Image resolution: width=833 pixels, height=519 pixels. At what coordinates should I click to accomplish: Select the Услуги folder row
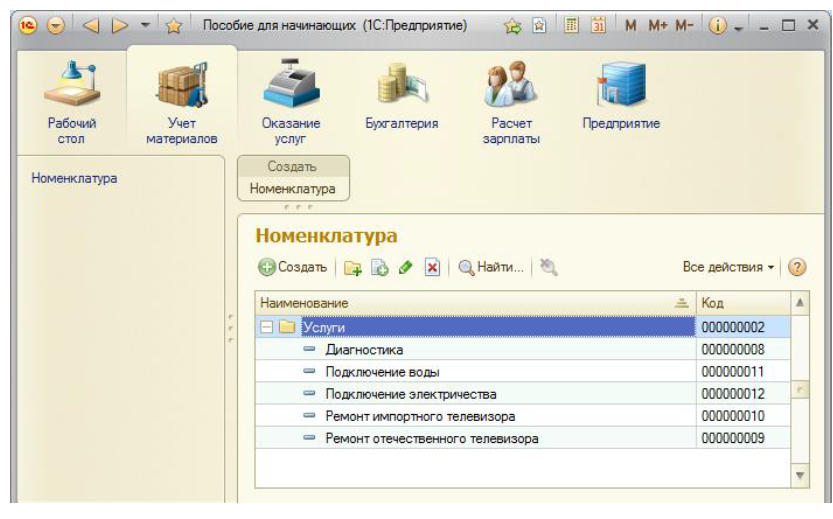click(x=523, y=327)
